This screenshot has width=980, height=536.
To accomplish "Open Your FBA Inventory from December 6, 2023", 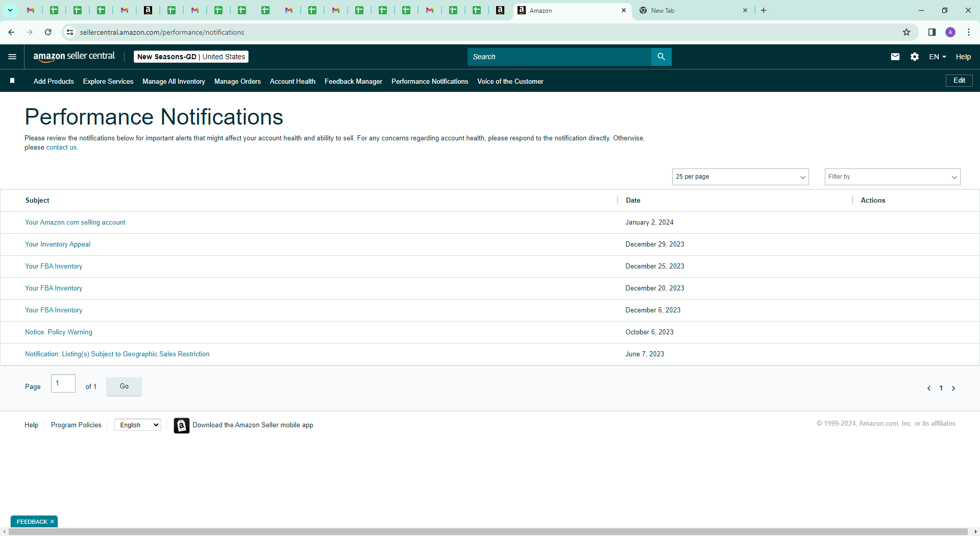I will tap(54, 310).
